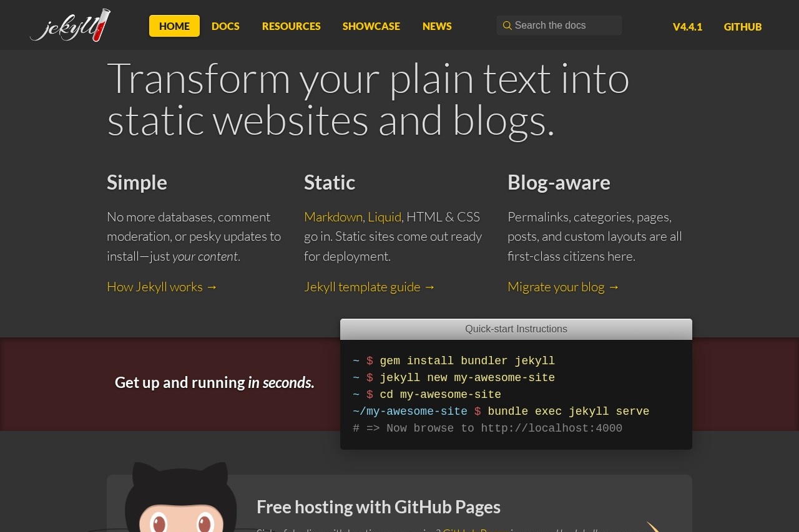Image resolution: width=799 pixels, height=532 pixels.
Task: Open the Resources nav item
Action: click(292, 26)
